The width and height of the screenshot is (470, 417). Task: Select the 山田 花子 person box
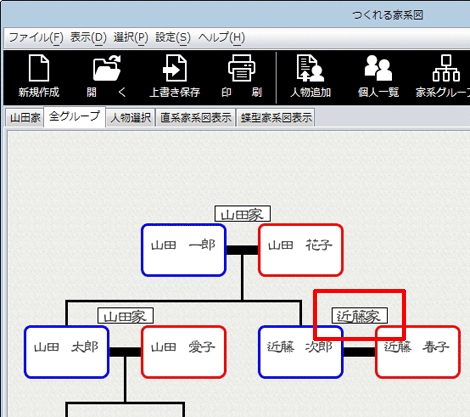[x=301, y=250]
